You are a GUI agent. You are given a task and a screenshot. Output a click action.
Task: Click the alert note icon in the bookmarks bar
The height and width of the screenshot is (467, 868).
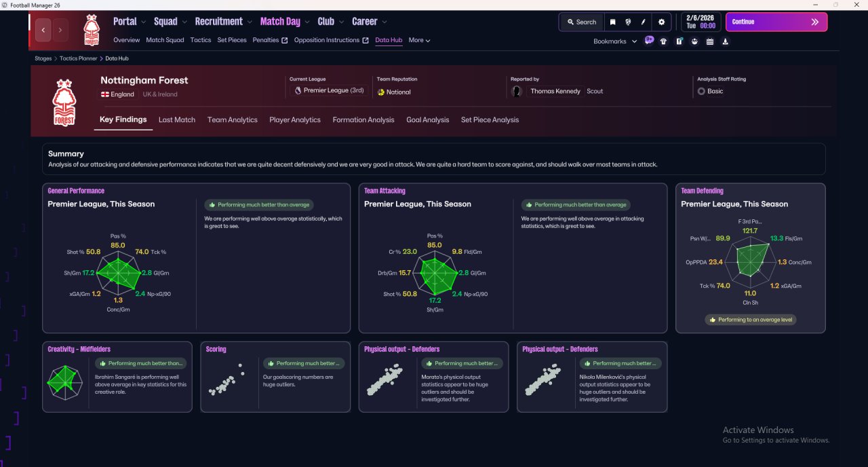click(679, 41)
